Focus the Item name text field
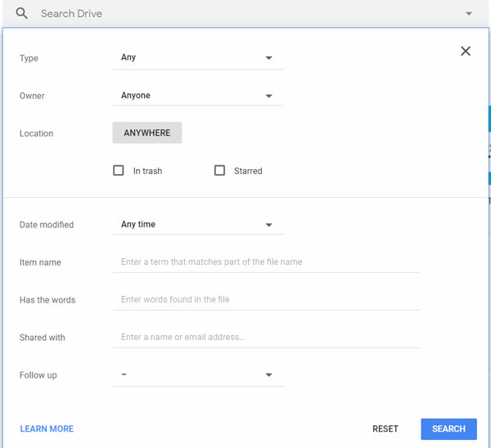 [266, 262]
